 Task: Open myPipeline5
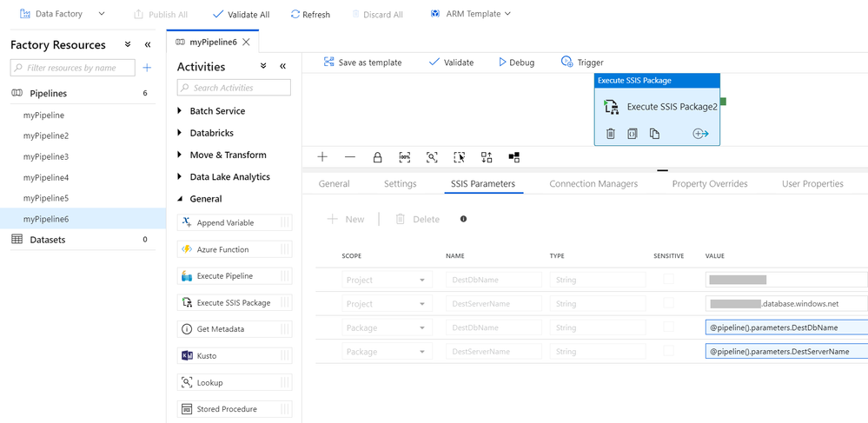[x=46, y=198]
